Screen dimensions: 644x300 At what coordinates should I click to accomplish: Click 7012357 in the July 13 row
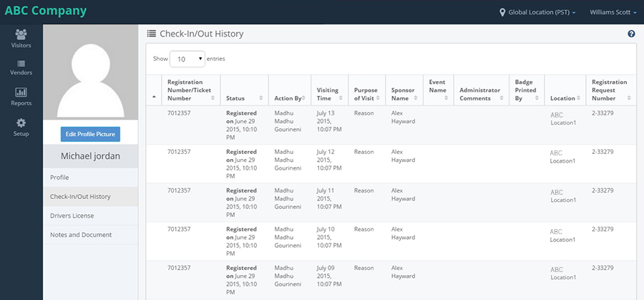tap(179, 113)
